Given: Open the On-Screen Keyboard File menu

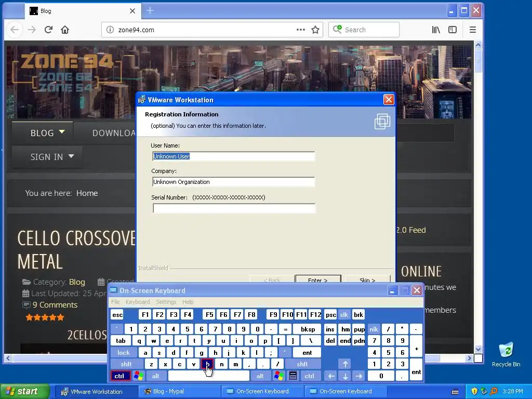Looking at the screenshot, I should [x=115, y=302].
